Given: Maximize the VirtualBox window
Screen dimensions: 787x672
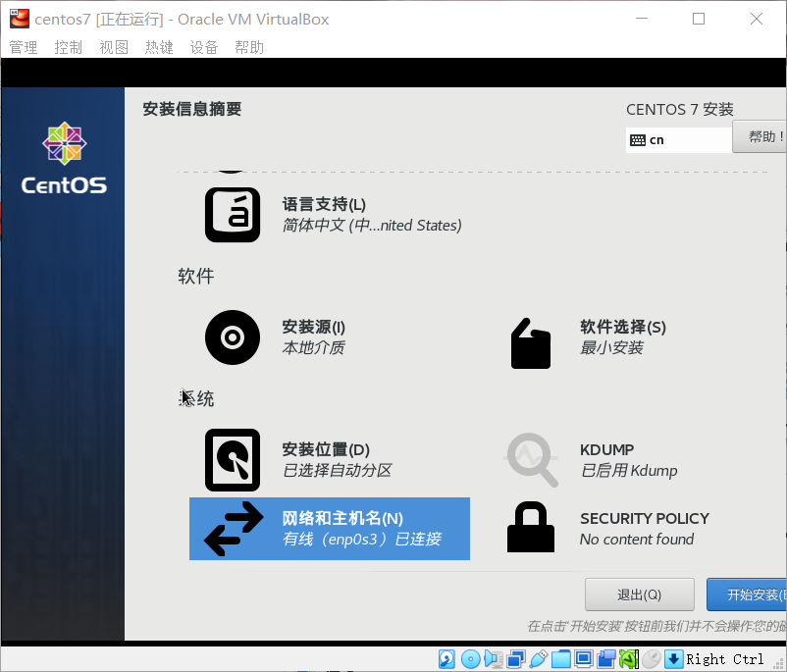Looking at the screenshot, I should (x=699, y=19).
